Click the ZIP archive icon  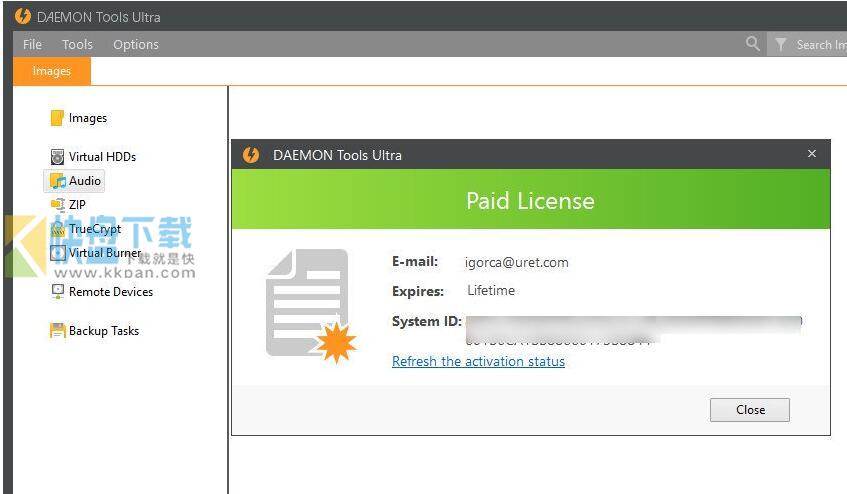[x=57, y=205]
